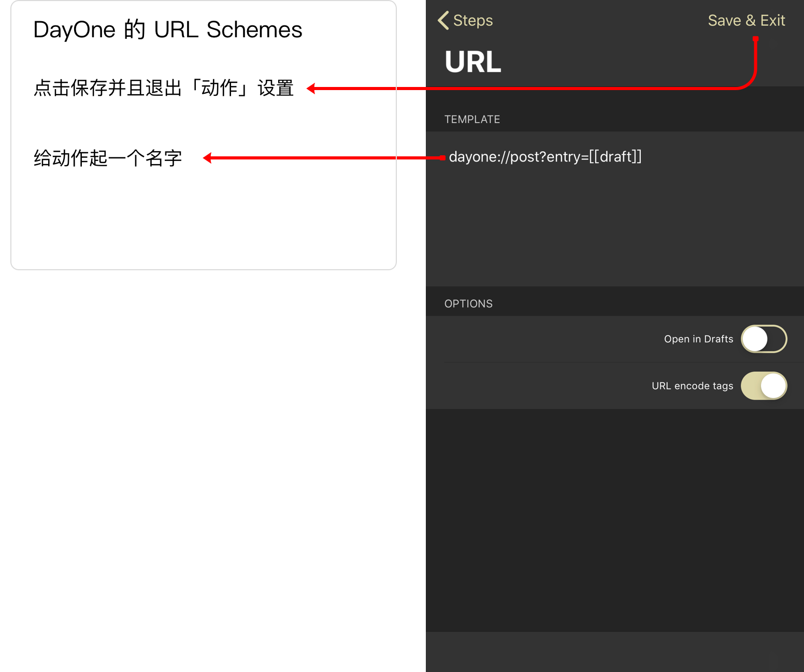Click the OPTIONS section header
This screenshot has width=804, height=672.
tap(468, 303)
